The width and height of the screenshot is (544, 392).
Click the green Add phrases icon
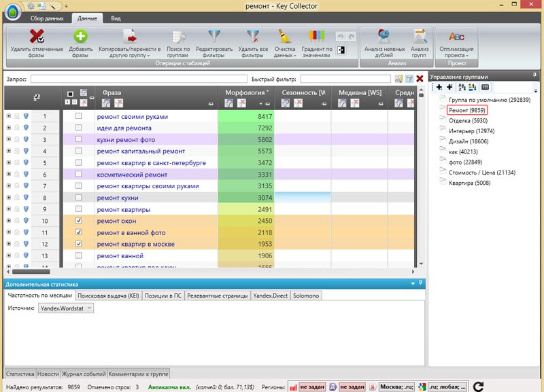(x=80, y=37)
